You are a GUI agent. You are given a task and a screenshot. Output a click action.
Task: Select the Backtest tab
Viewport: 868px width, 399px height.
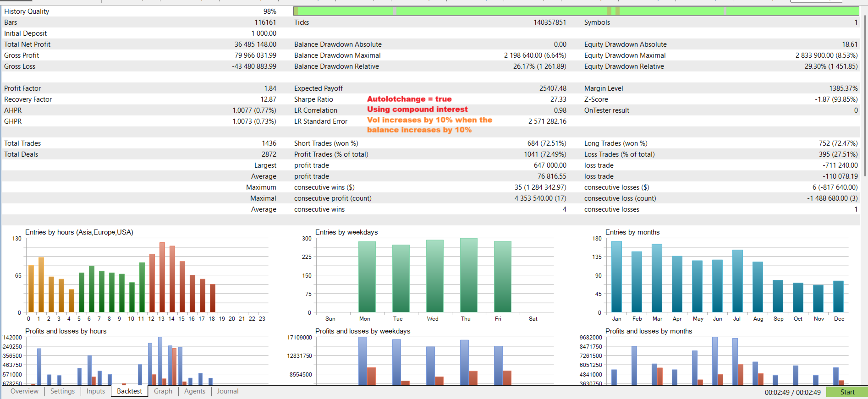(x=129, y=391)
